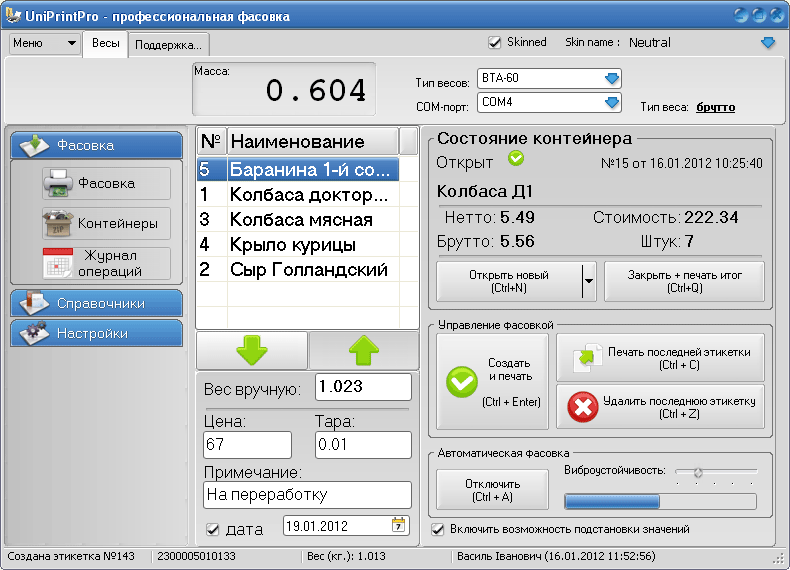Viewport: 790px width, 570px height.
Task: Switch to the Весы tab
Action: (x=105, y=43)
